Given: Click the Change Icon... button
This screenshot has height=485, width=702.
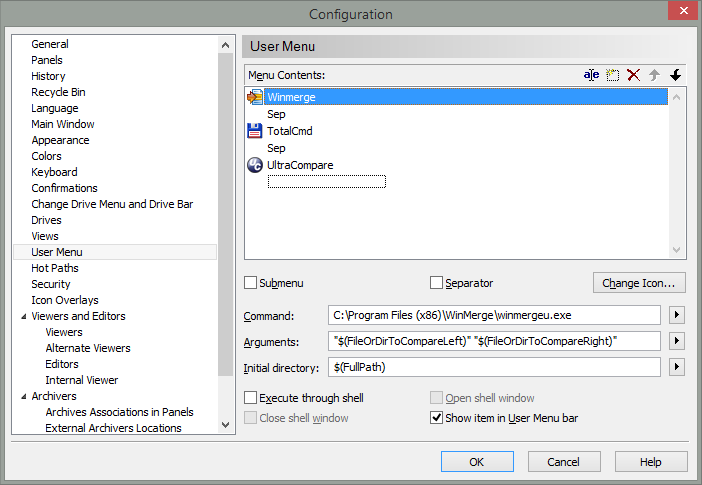Looking at the screenshot, I should click(639, 283).
